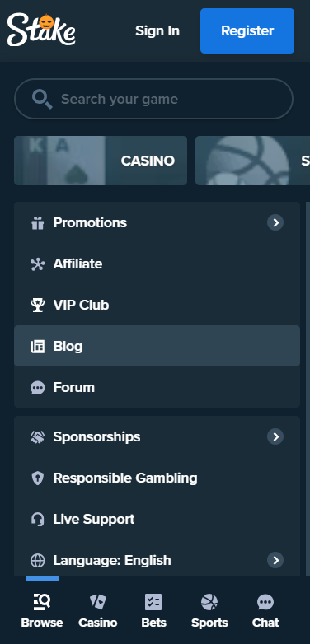Screen dimensions: 310x644
Task: Open the Blog menu item
Action: tap(157, 346)
